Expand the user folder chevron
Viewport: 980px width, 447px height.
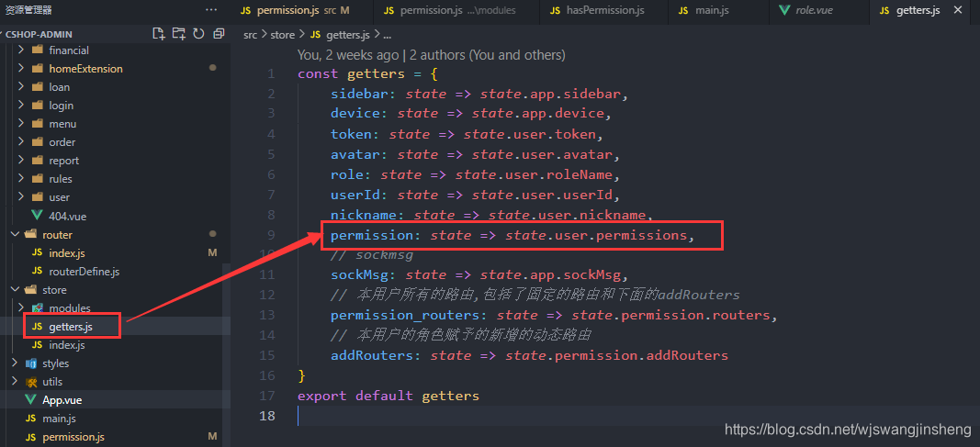tap(20, 197)
